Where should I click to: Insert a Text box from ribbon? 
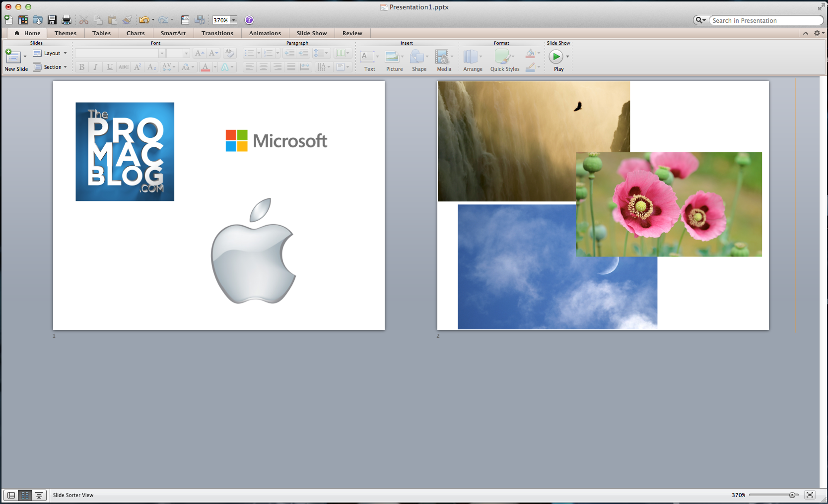[x=368, y=57]
